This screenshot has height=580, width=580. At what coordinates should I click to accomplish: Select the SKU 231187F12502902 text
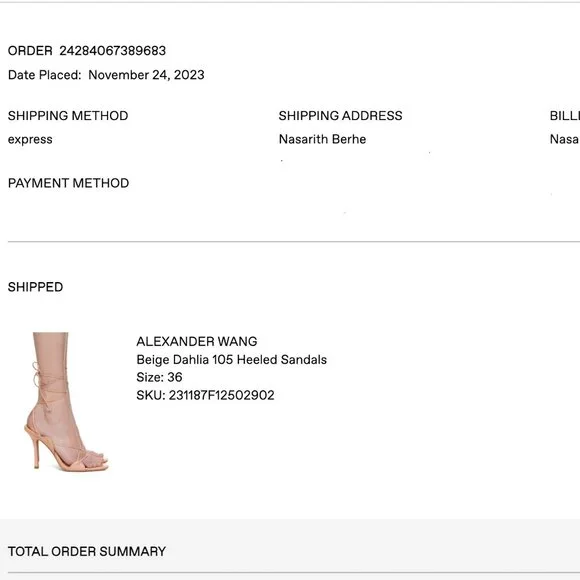pos(205,395)
